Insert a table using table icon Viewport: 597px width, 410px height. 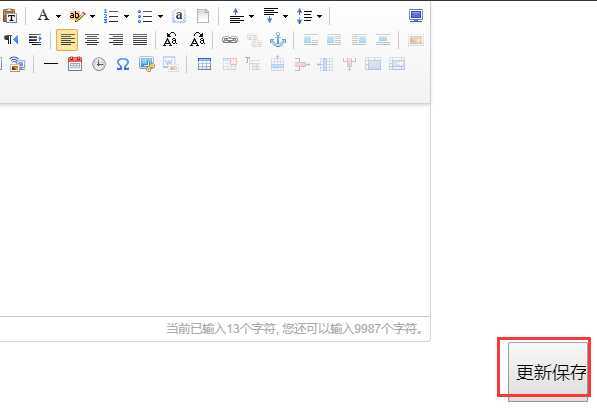204,64
